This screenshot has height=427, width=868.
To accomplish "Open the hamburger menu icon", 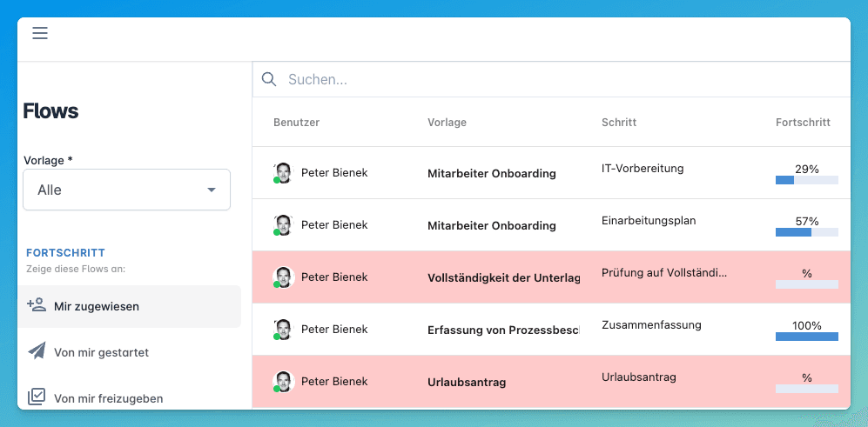I will [40, 34].
